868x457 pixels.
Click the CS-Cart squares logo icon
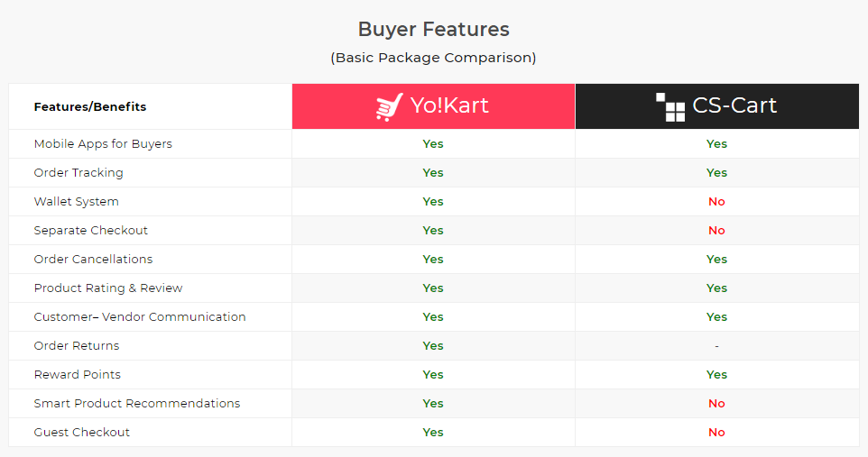(x=670, y=106)
